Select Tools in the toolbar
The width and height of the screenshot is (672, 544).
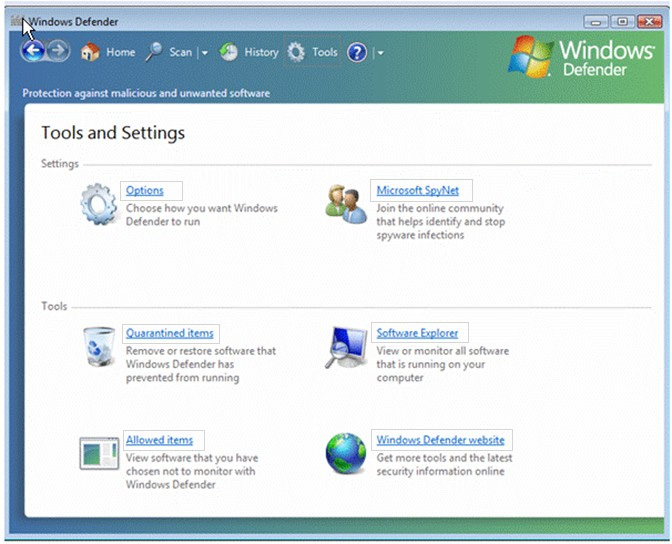pyautogui.click(x=325, y=52)
